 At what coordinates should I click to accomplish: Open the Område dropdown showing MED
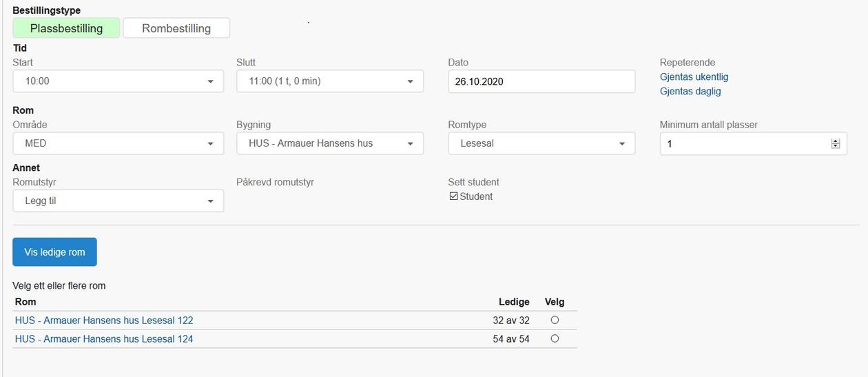tap(118, 143)
